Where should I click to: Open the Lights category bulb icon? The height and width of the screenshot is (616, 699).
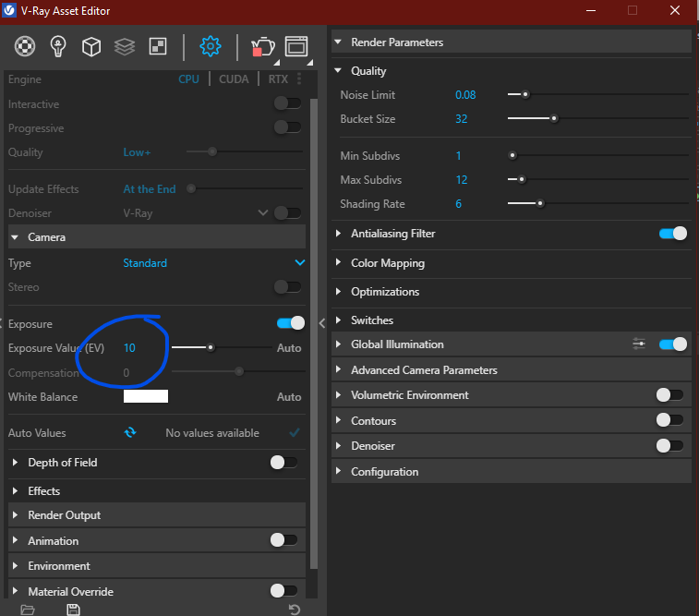coord(58,45)
